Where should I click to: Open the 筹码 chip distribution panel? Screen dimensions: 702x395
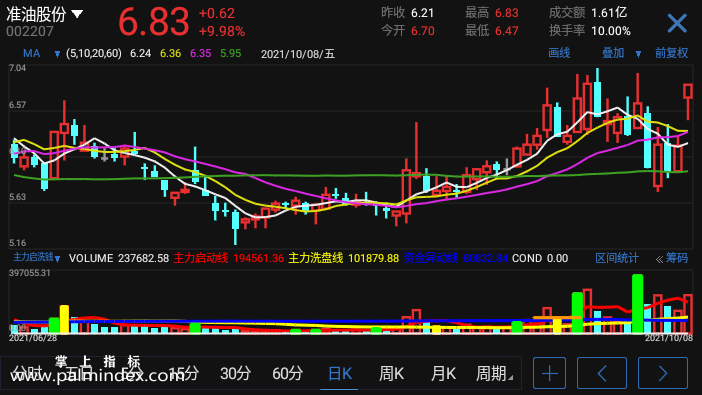coord(672,258)
